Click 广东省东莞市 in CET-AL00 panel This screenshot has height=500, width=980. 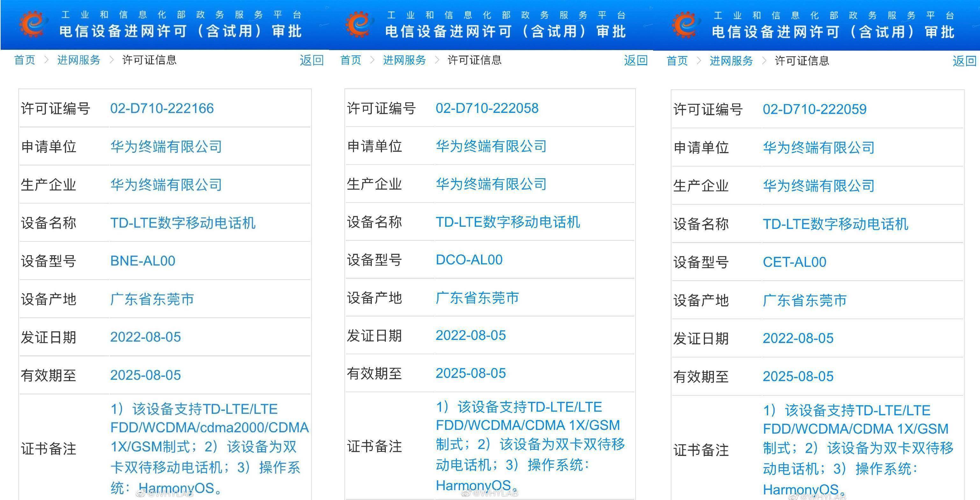tap(805, 300)
